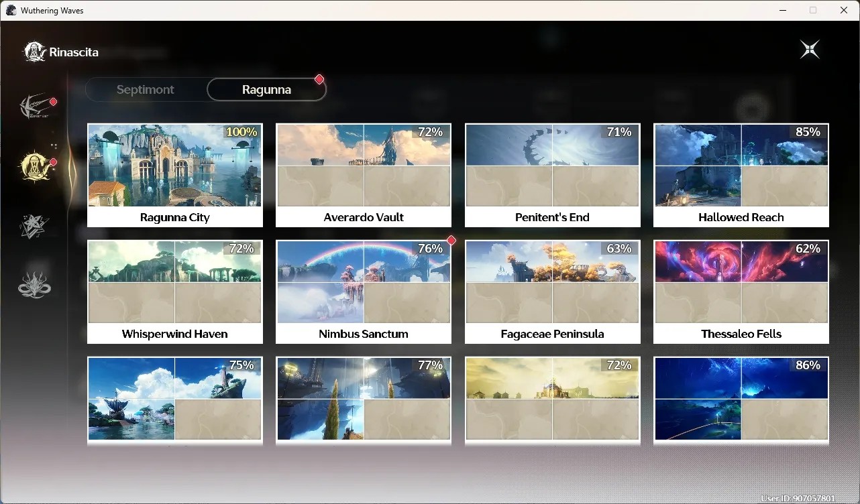
Task: Open the bottom sidebar floral emblem icon
Action: (x=34, y=285)
